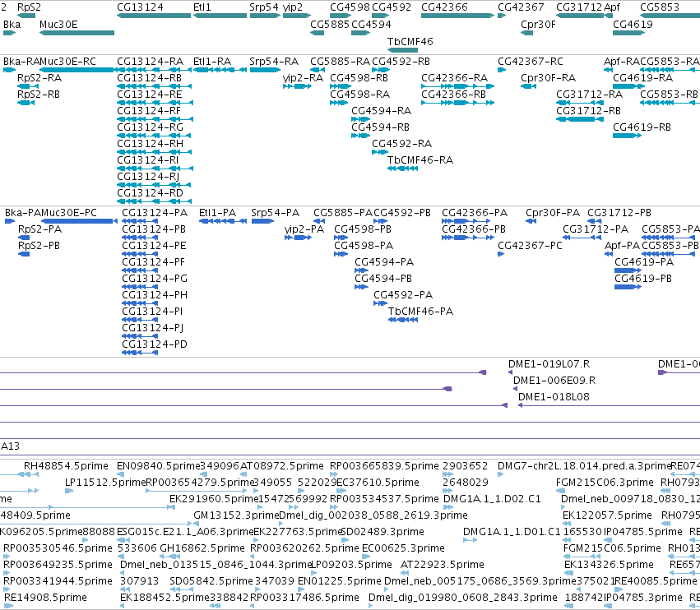Select the DME1-019L07.R clone label

coord(549,364)
